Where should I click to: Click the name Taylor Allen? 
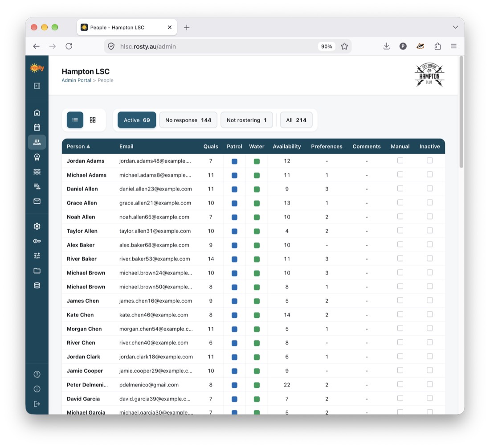[x=82, y=231]
